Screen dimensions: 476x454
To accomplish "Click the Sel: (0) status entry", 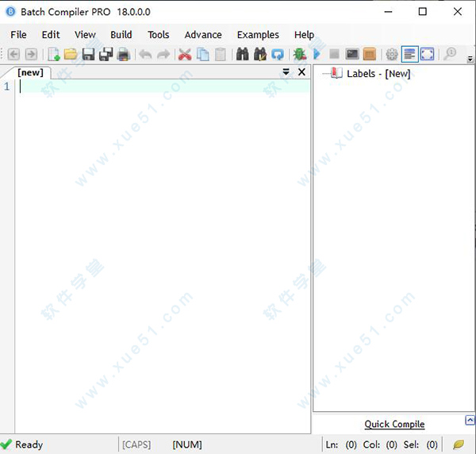I will 420,444.
